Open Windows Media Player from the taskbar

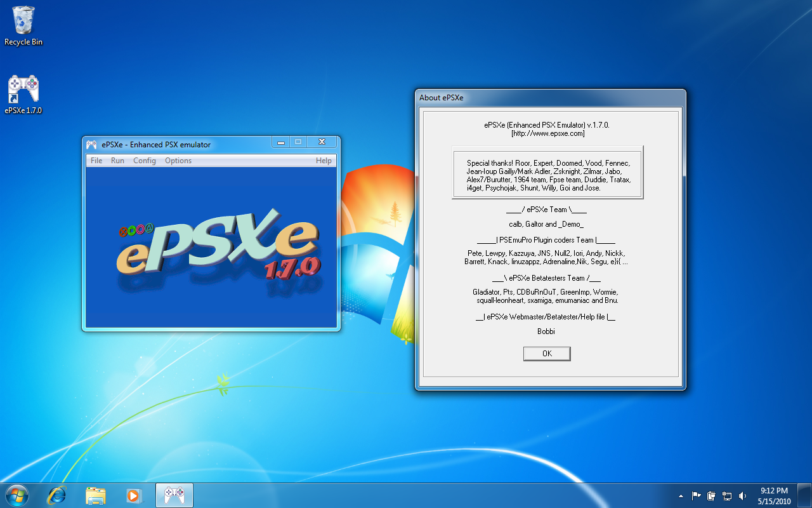[x=134, y=495]
